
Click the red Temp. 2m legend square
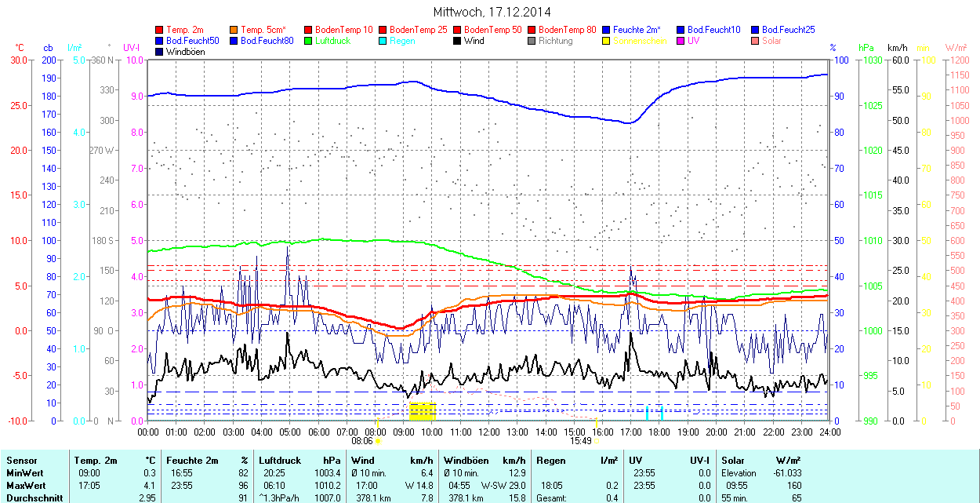[160, 30]
